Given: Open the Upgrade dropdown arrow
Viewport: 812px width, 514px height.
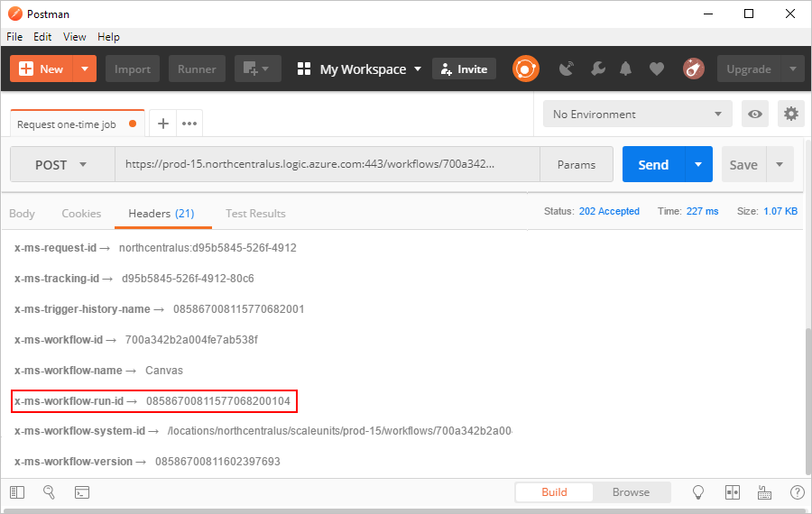Looking at the screenshot, I should [793, 69].
